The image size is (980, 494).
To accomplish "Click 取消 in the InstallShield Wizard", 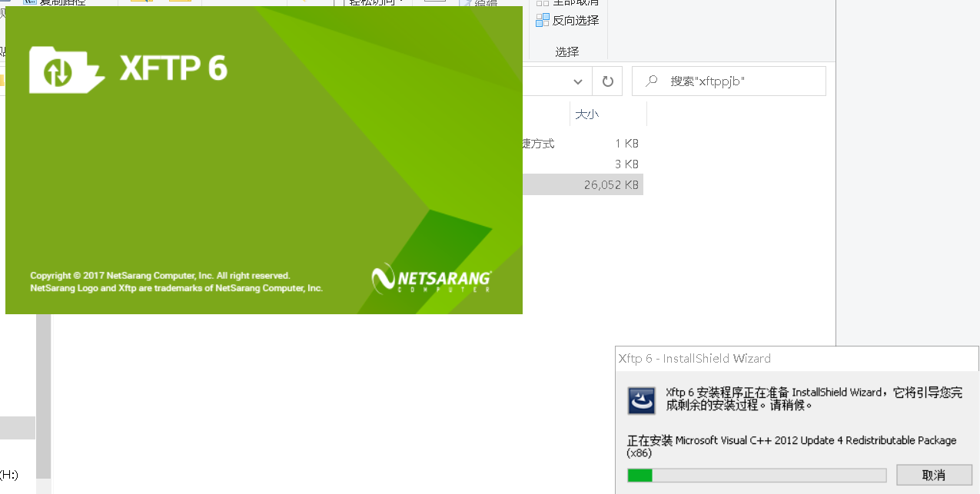I will [x=934, y=475].
